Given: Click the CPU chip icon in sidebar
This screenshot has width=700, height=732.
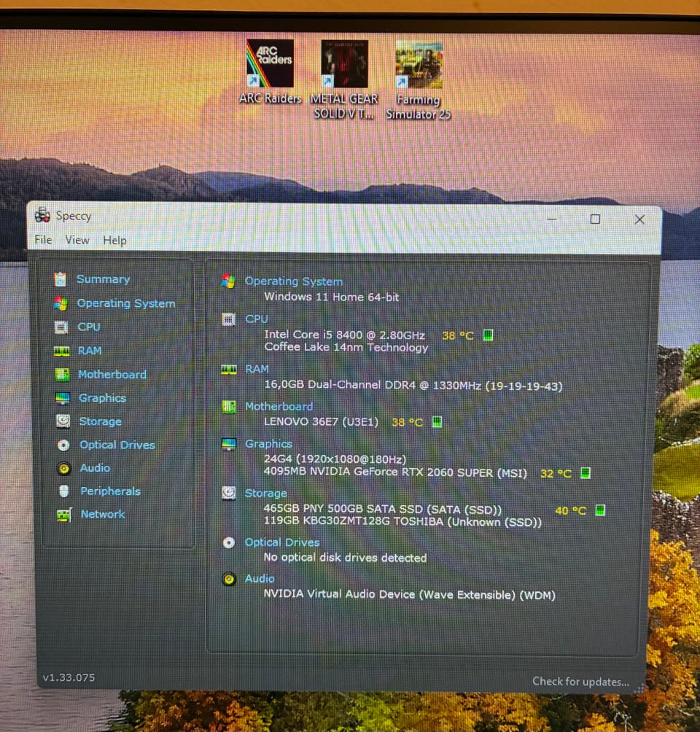Looking at the screenshot, I should tap(61, 327).
